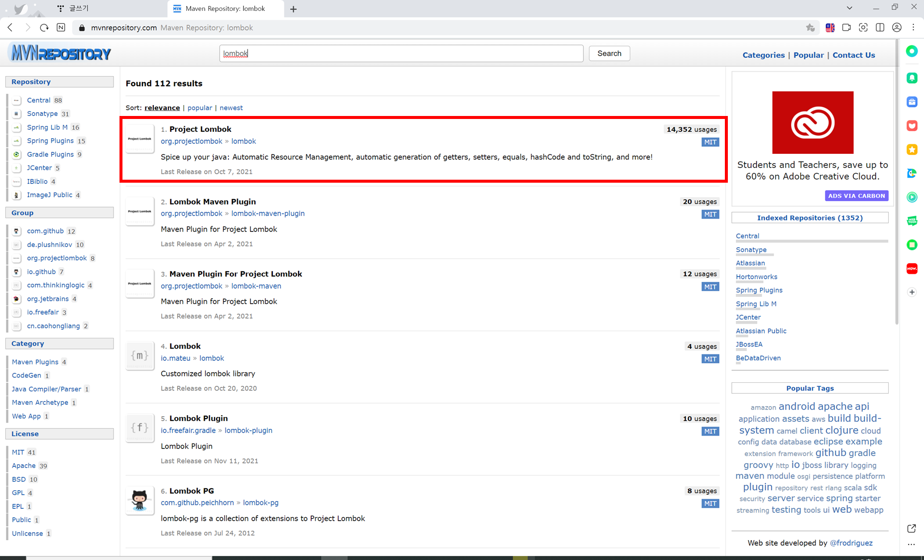Sort results by newest
The height and width of the screenshot is (560, 924).
pyautogui.click(x=231, y=108)
